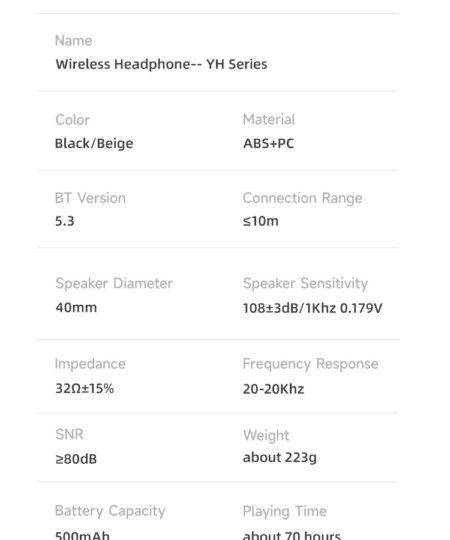Image resolution: width=450 pixels, height=540 pixels.
Task: Click the Speaker Diameter label
Action: point(114,283)
